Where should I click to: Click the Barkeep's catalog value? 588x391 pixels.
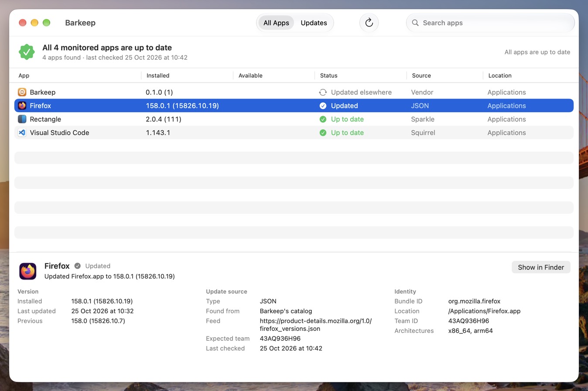point(286,311)
